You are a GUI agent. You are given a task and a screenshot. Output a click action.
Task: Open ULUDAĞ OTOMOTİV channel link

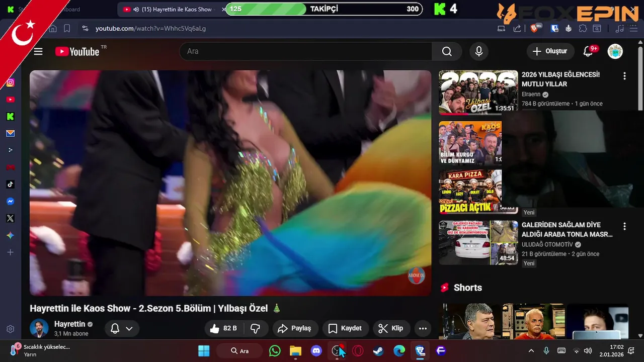[x=548, y=244]
